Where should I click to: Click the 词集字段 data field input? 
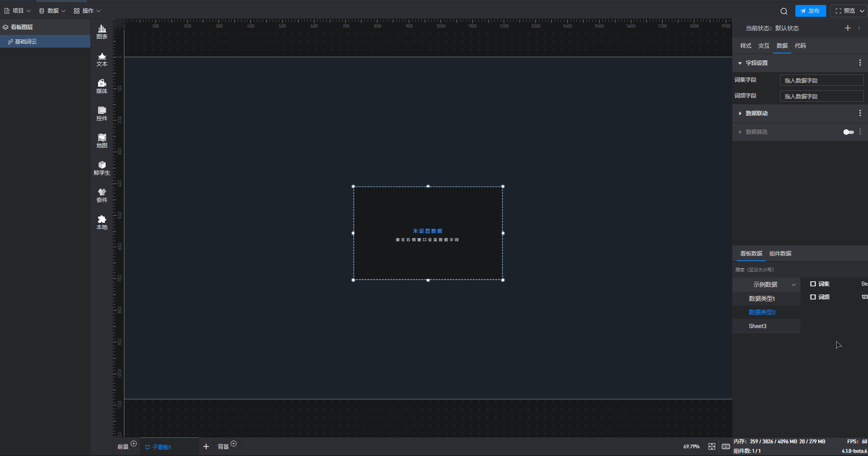tap(821, 80)
